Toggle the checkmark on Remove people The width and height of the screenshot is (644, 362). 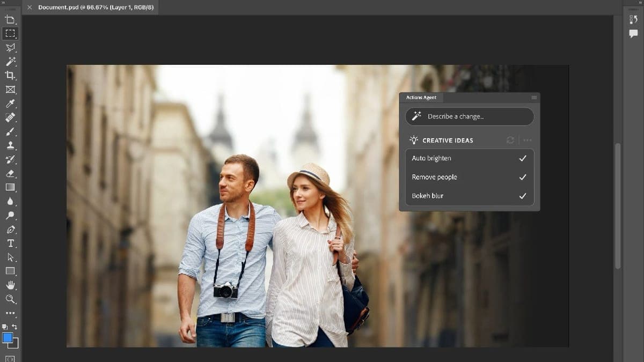tap(522, 177)
